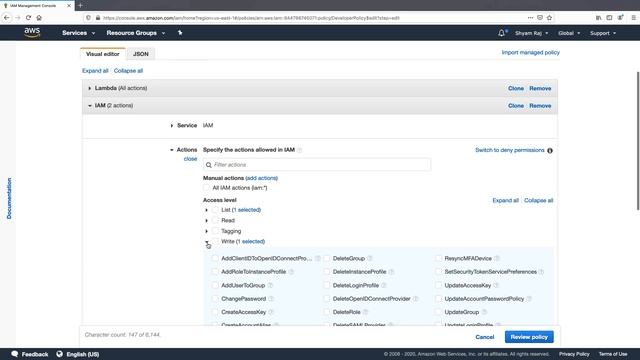Click help icon next to DeleteRole

coord(365,312)
